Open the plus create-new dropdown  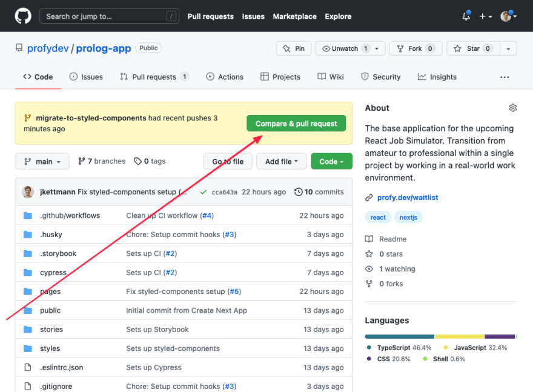point(485,16)
